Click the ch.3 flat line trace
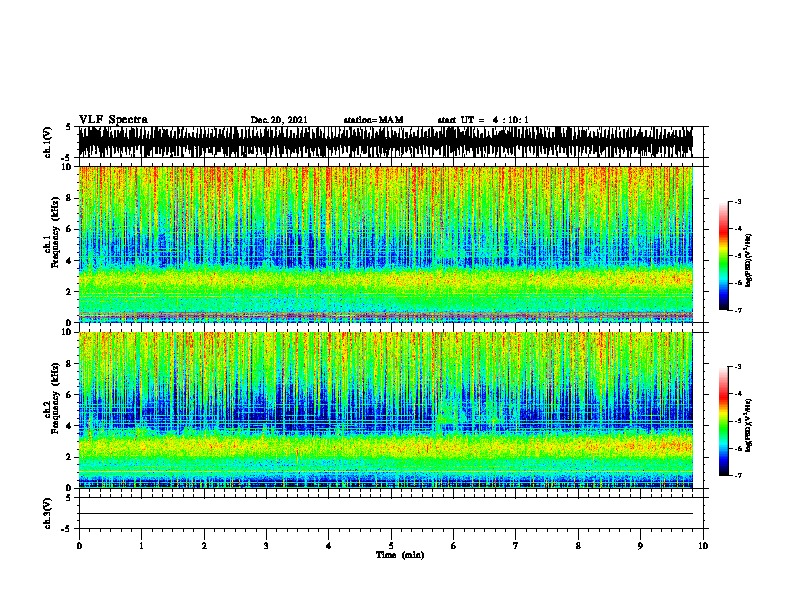792x612 pixels. [x=385, y=514]
